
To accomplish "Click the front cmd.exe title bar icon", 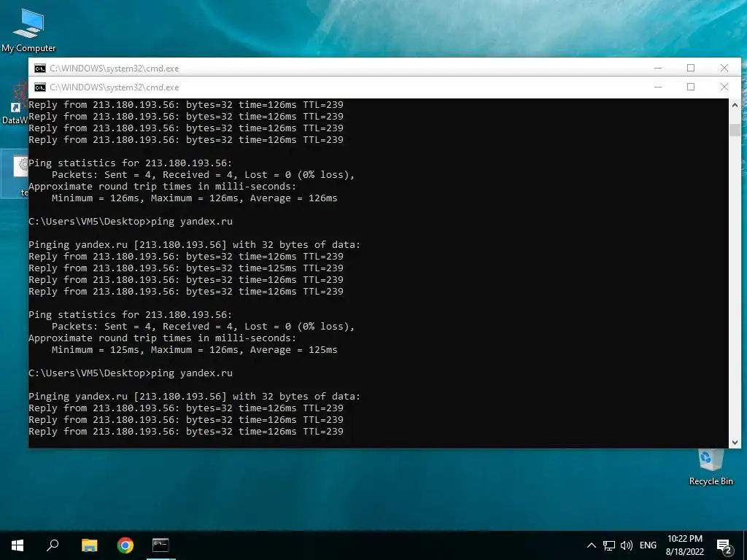I will click(40, 87).
